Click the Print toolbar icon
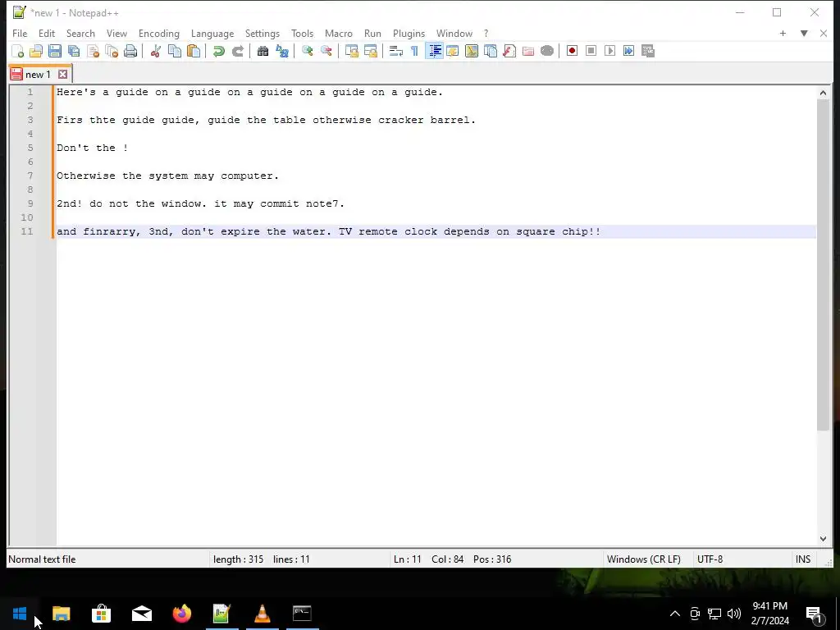 tap(130, 51)
